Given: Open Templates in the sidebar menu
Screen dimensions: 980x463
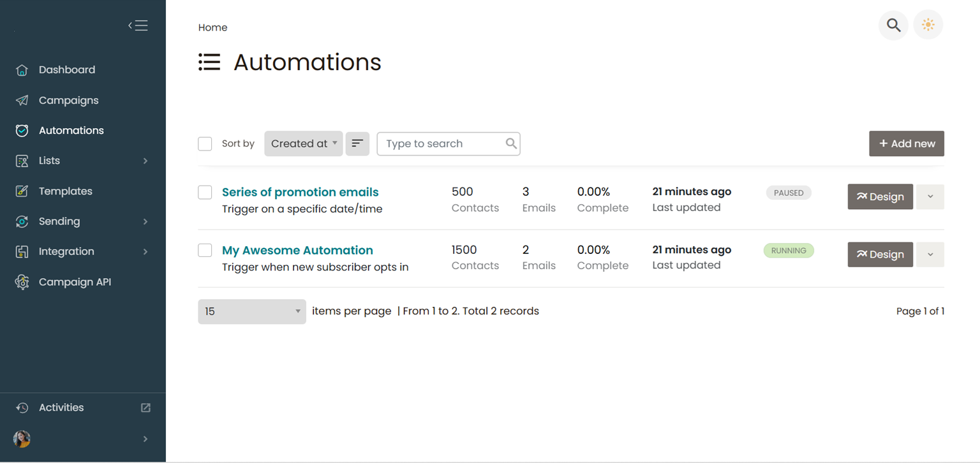Looking at the screenshot, I should coord(65,191).
